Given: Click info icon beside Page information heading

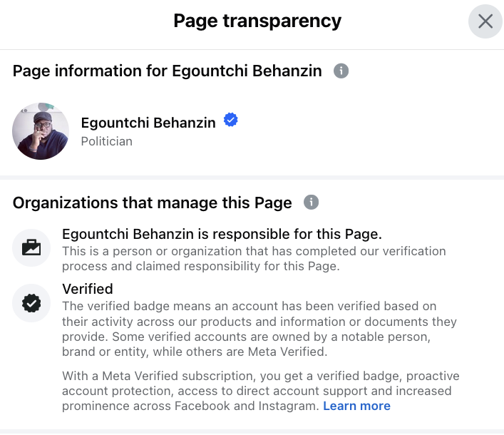Looking at the screenshot, I should [x=341, y=71].
